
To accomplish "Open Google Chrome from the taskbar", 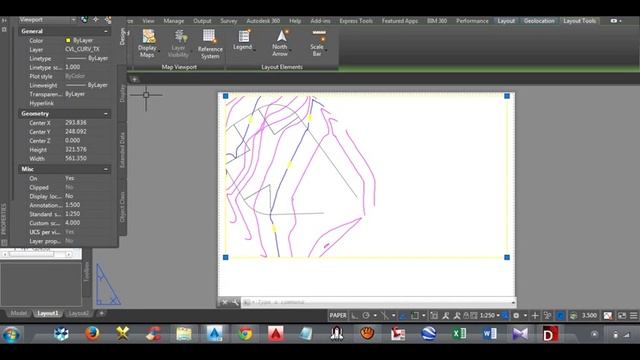I will [x=245, y=334].
